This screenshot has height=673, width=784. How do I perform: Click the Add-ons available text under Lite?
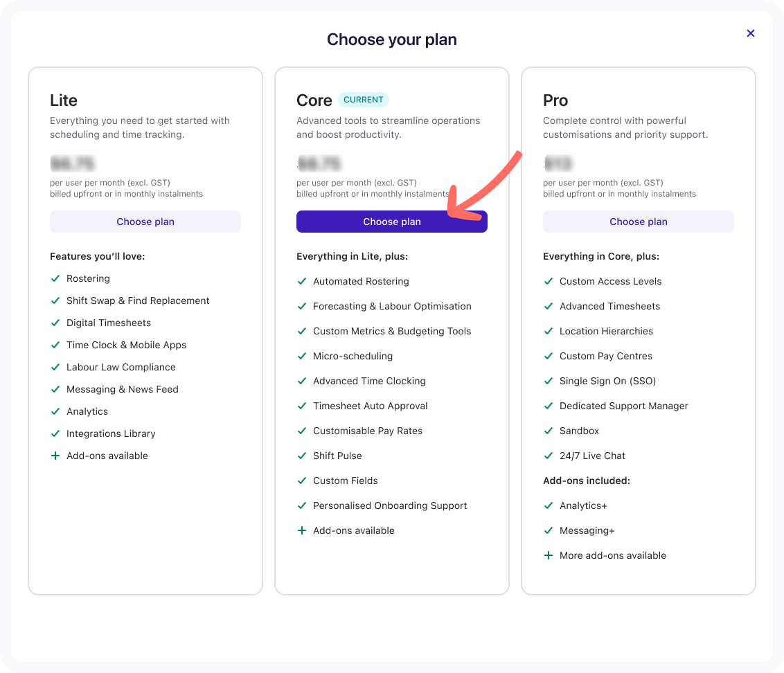coord(107,456)
